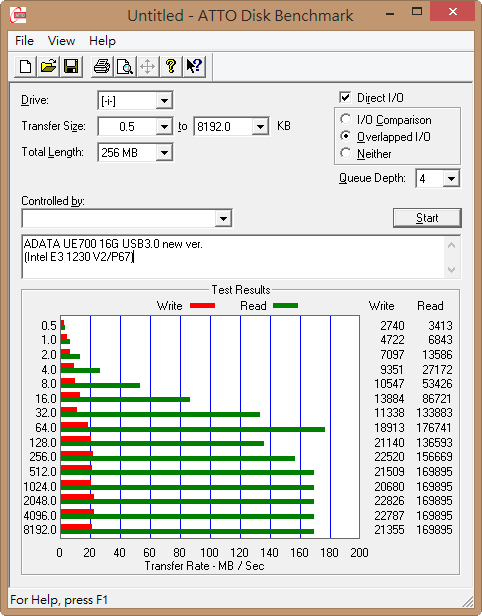This screenshot has height=616, width=482.
Task: Open the Help menu
Action: pos(103,41)
